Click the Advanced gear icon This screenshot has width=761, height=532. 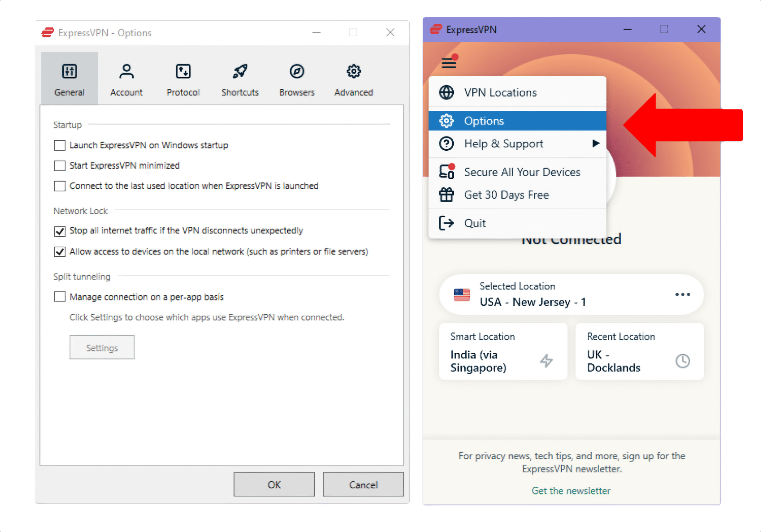pos(353,71)
